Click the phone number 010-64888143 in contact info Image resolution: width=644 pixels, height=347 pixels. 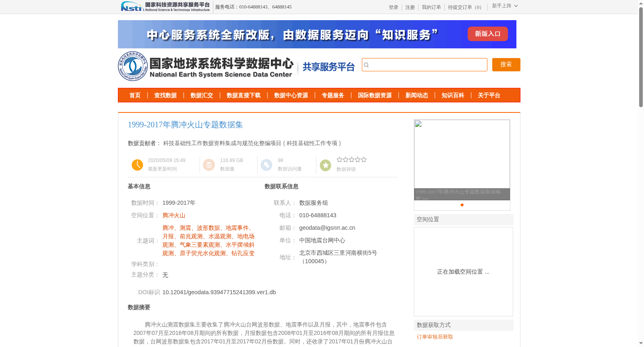click(x=318, y=215)
